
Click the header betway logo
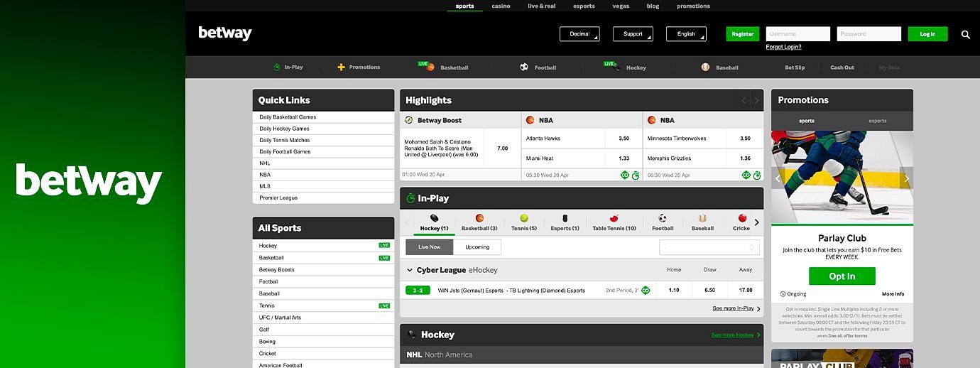(225, 33)
